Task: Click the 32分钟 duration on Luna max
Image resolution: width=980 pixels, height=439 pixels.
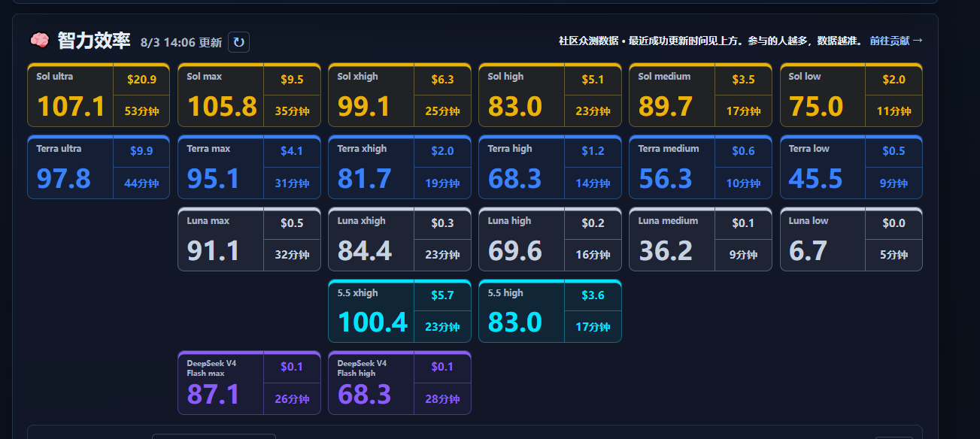Action: click(292, 255)
